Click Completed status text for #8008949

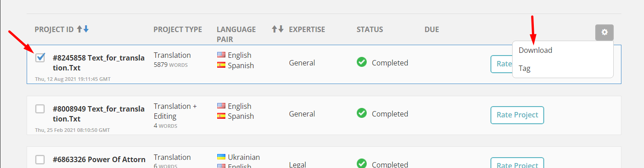click(x=390, y=114)
